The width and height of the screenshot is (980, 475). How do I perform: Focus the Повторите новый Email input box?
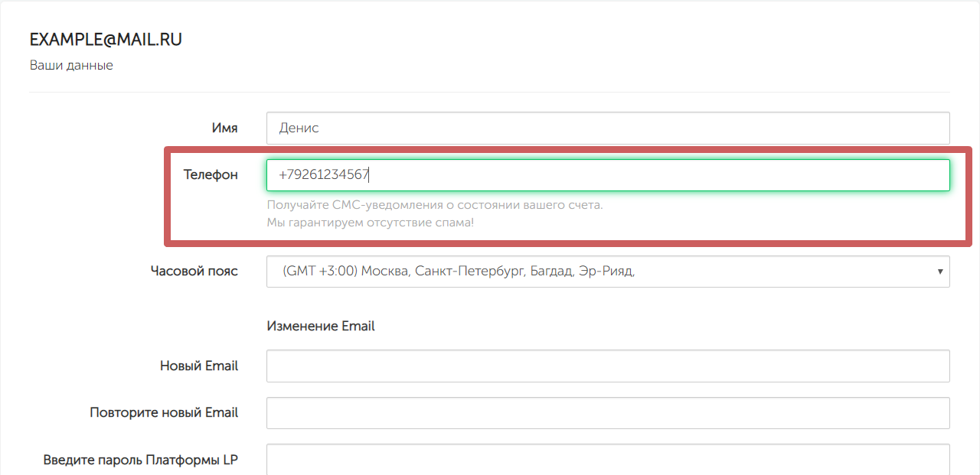click(607, 413)
